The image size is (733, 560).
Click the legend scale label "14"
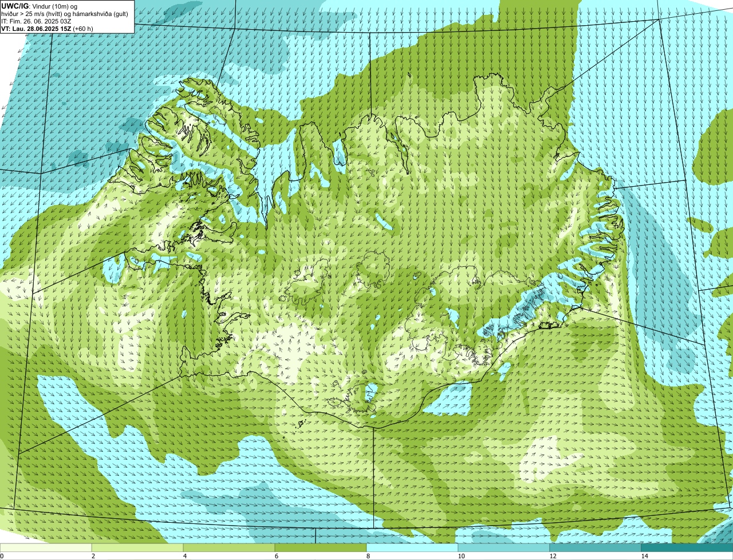pyautogui.click(x=644, y=556)
